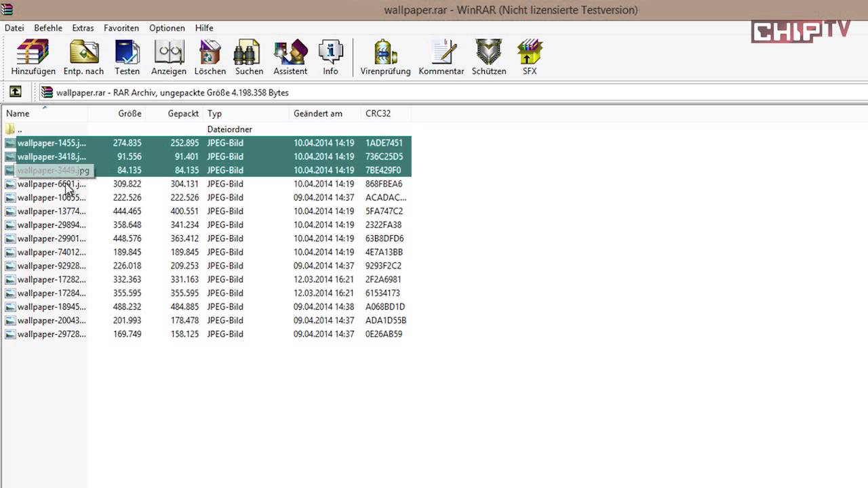
Task: Go up one folder level arrow
Action: 15,92
